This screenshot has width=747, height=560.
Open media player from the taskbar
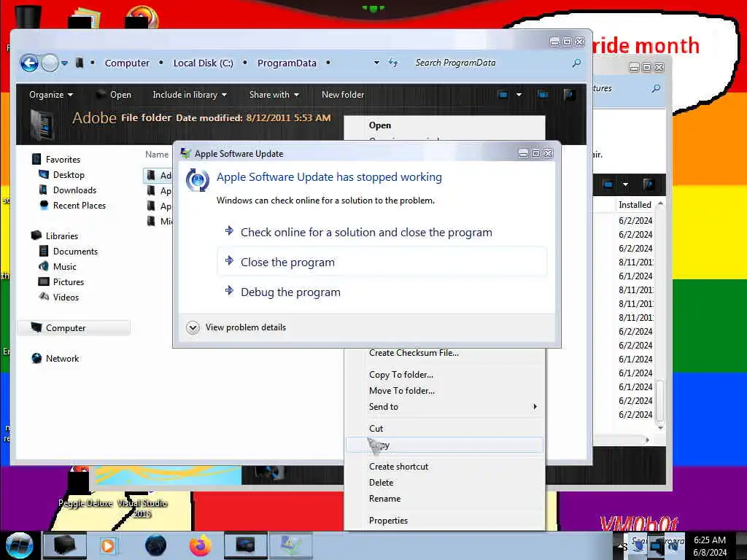(108, 545)
